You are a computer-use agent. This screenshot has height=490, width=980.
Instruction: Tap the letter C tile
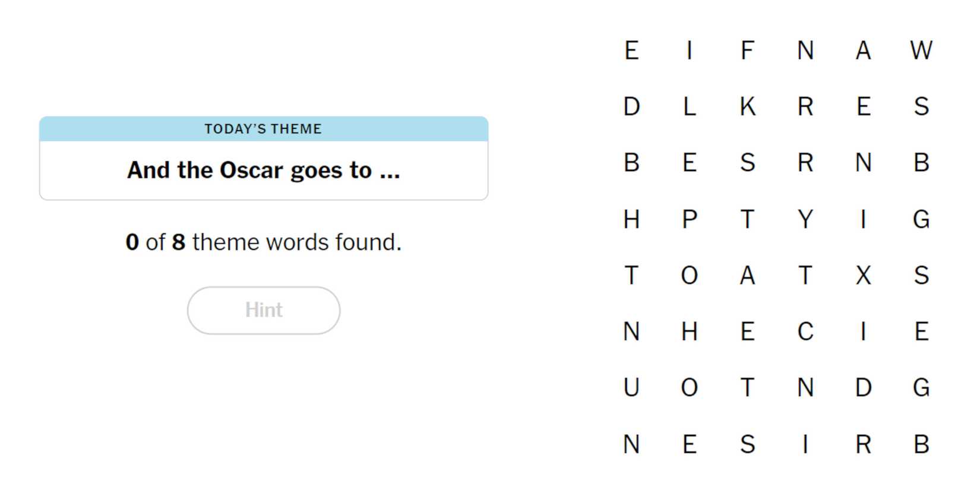[x=805, y=331]
